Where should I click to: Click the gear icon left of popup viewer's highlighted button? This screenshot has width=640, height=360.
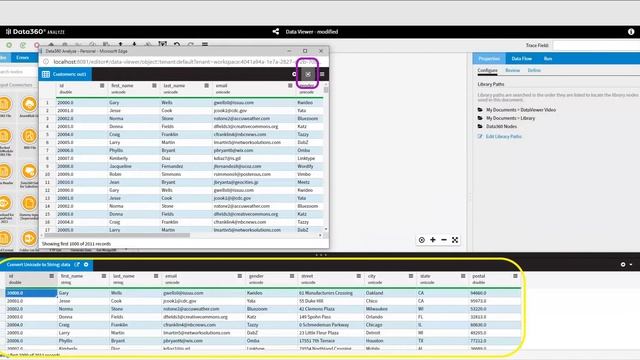pos(294,74)
